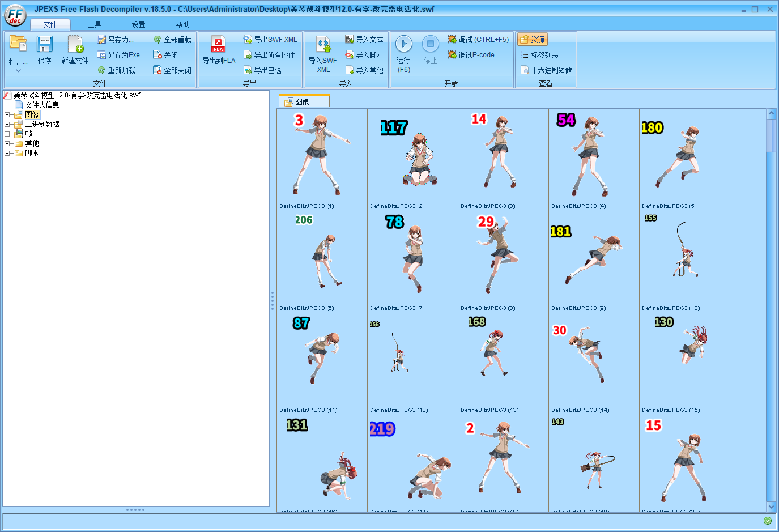
Task: Expand the 图像 tree node
Action: click(7, 115)
